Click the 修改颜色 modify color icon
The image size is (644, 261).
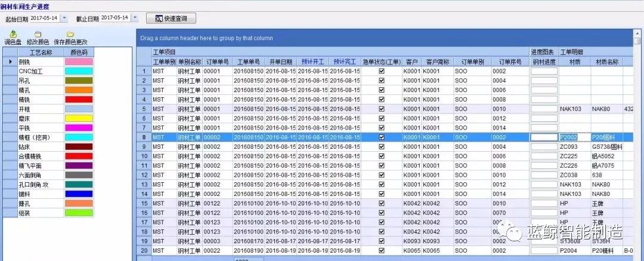38,35
